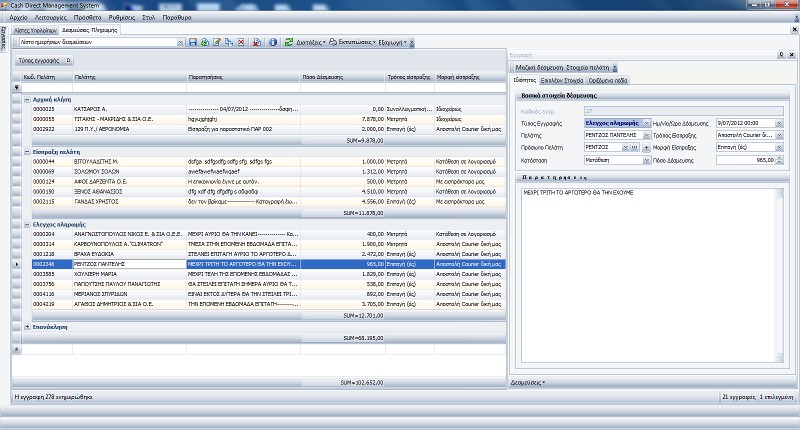Open the Πρόσθετα menu
The image size is (800, 430).
click(88, 17)
